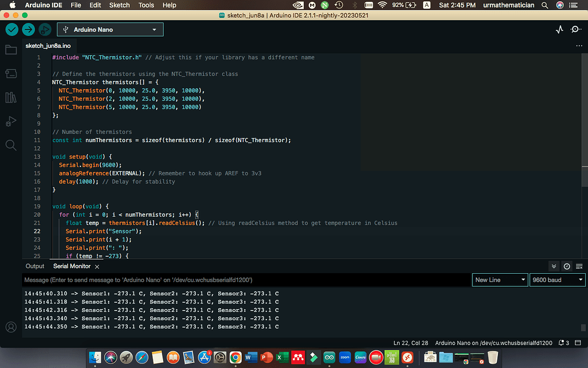The height and width of the screenshot is (368, 588).
Task: Open the Search panel in the sidebar
Action: (10, 145)
